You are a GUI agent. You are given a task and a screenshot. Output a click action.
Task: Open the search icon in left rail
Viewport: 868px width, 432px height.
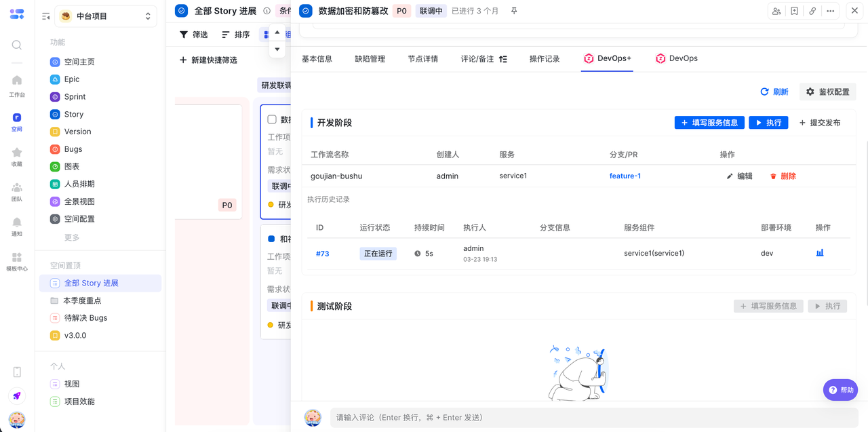tap(17, 45)
